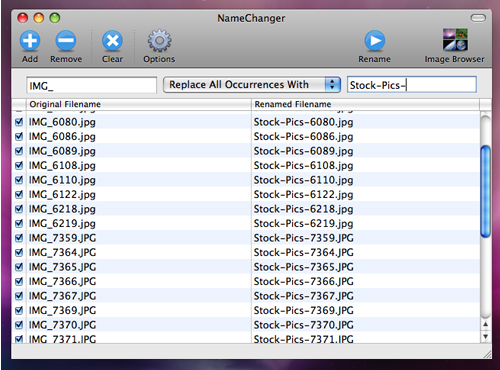Disable the IMG_6218.jpg checkbox

(19, 209)
